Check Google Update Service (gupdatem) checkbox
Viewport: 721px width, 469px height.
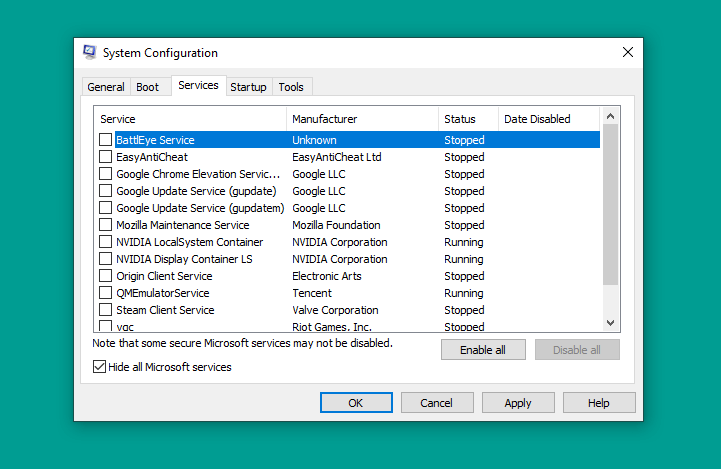105,207
